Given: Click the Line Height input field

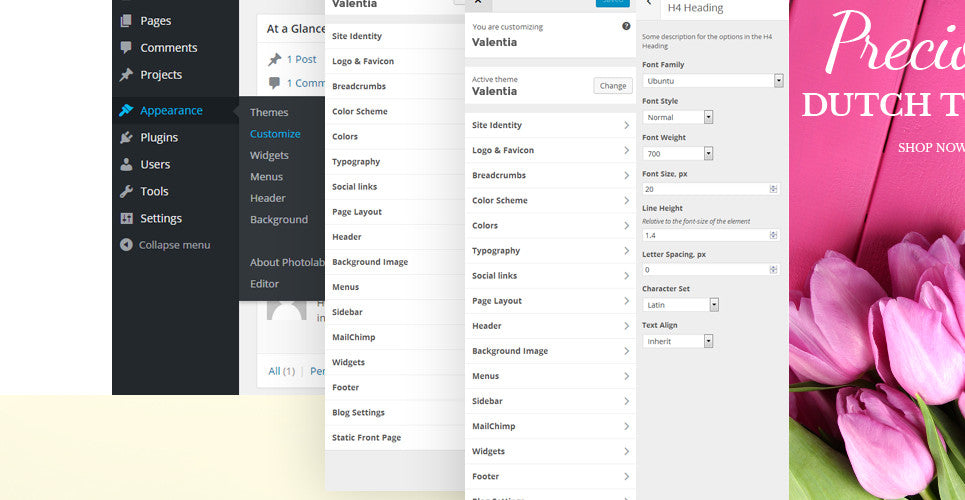Looking at the screenshot, I should tap(711, 235).
